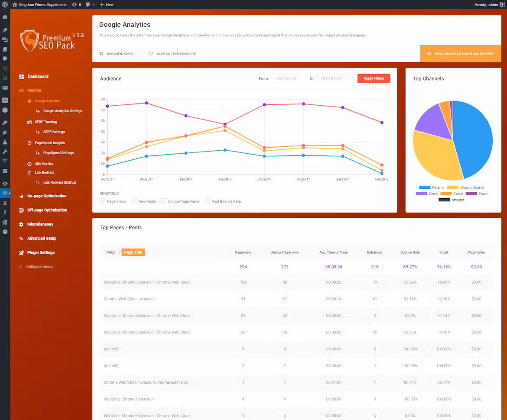Toggle the New Visits checkbox
Screen dimensions: 507x420
[134, 201]
